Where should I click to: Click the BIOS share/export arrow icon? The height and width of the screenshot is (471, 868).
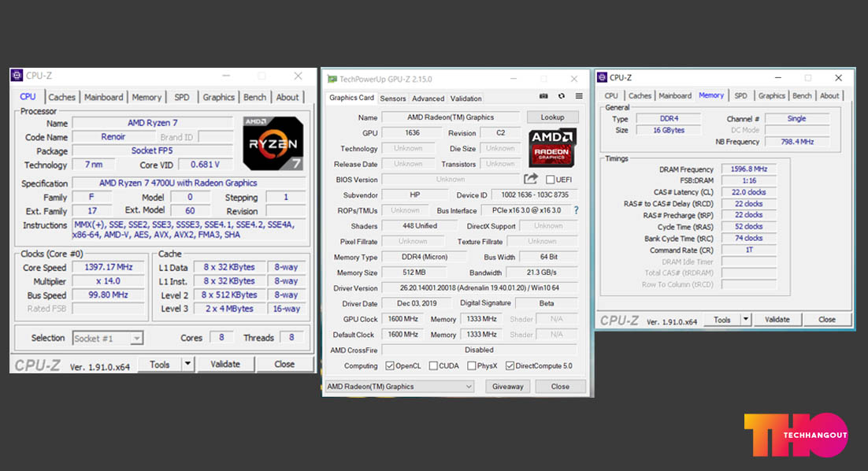tap(531, 179)
